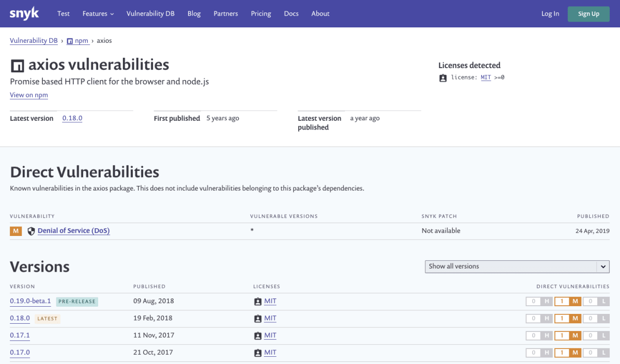Click the '24 Apr, 2019' published date
This screenshot has width=620, height=364.
[x=592, y=231]
